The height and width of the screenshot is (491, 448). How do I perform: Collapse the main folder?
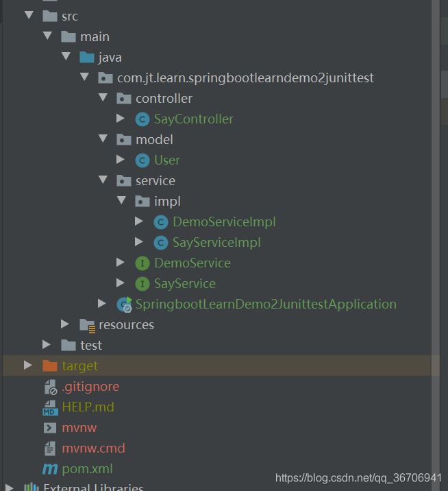point(47,36)
